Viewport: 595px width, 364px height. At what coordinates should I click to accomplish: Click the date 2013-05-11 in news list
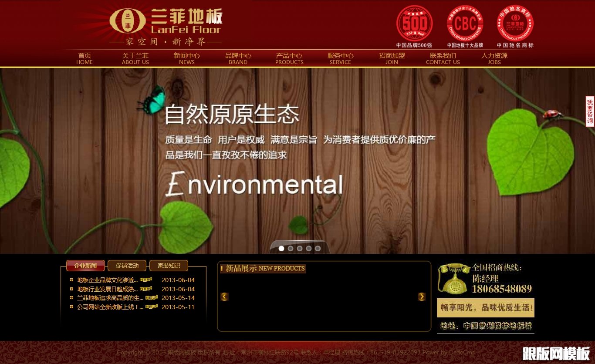coord(178,307)
